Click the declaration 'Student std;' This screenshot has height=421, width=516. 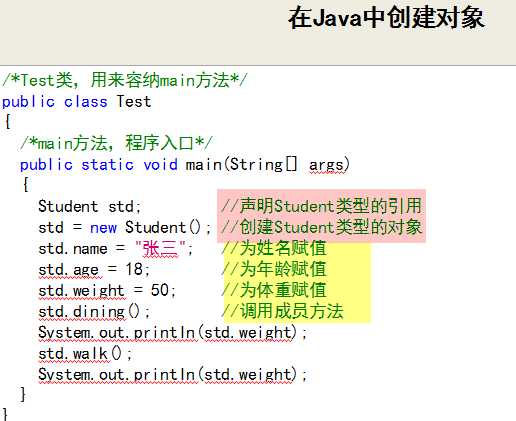click(x=90, y=206)
